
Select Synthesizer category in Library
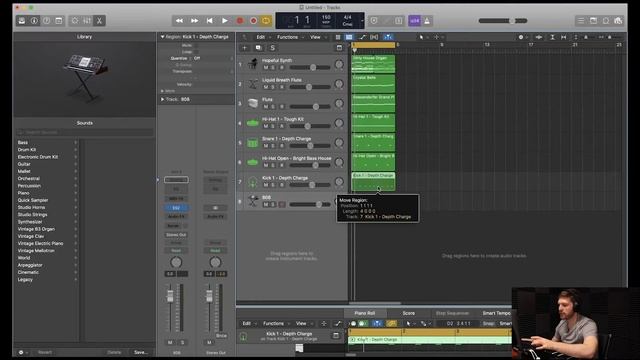(30, 222)
